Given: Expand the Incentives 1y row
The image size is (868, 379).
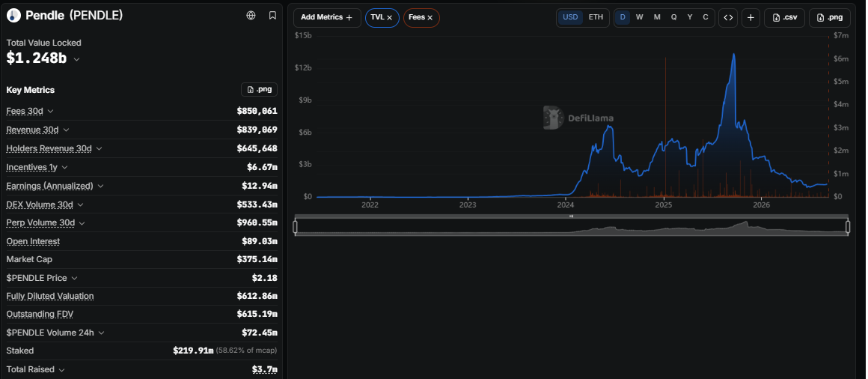Looking at the screenshot, I should click(64, 167).
